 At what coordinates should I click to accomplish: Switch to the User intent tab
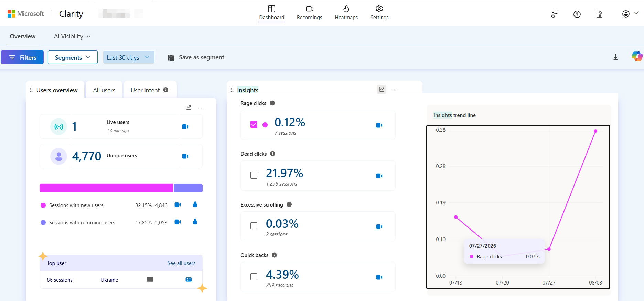[145, 90]
